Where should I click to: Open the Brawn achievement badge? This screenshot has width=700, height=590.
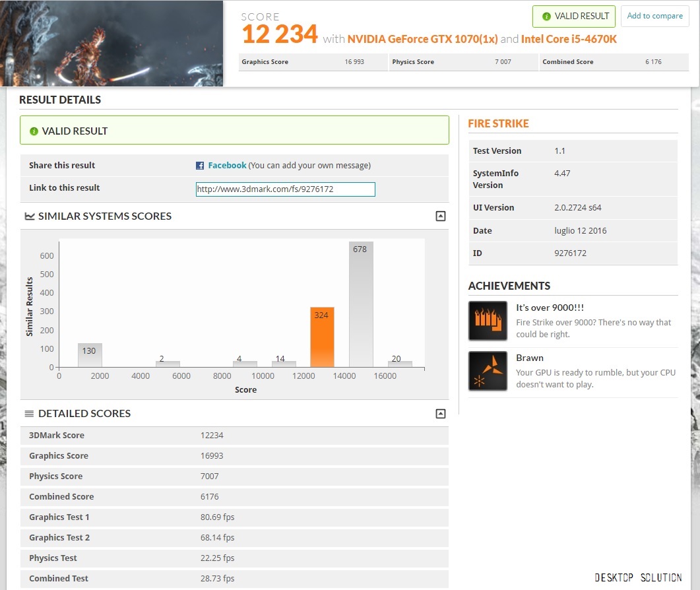tap(488, 371)
